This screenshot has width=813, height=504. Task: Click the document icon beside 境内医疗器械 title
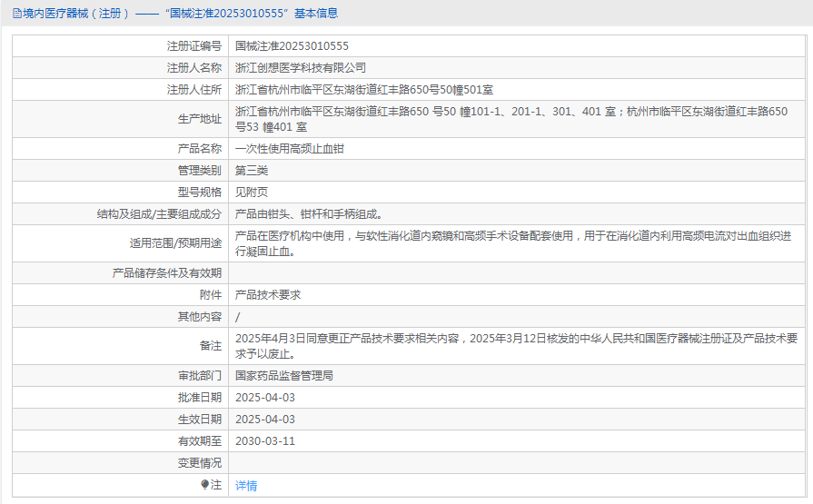[17, 14]
